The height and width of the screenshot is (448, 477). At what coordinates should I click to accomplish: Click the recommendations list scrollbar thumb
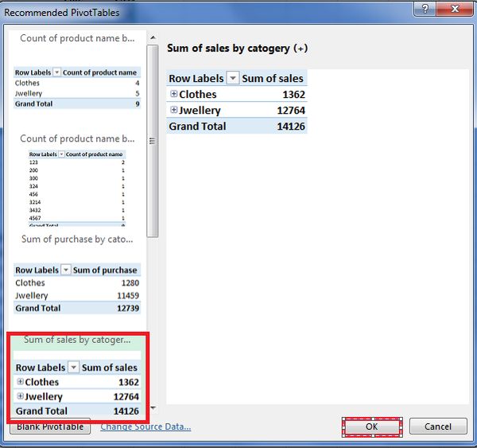coord(153,141)
